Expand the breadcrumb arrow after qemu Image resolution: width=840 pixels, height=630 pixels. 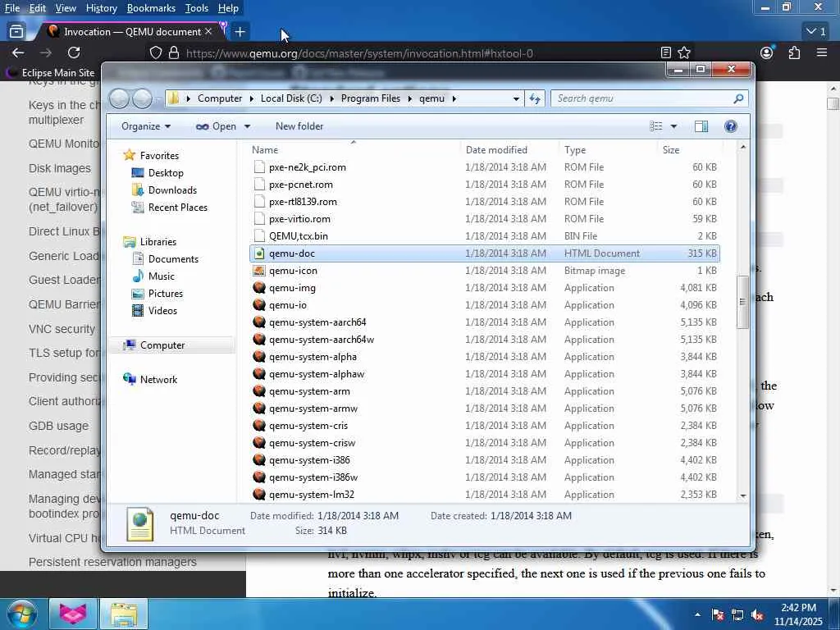pyautogui.click(x=454, y=98)
